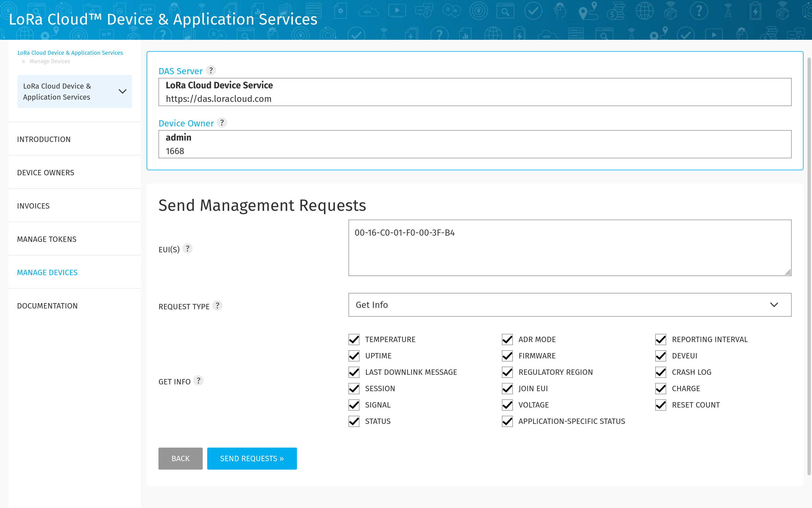812x508 pixels.
Task: Click the Device Owner heading link
Action: pyautogui.click(x=186, y=123)
